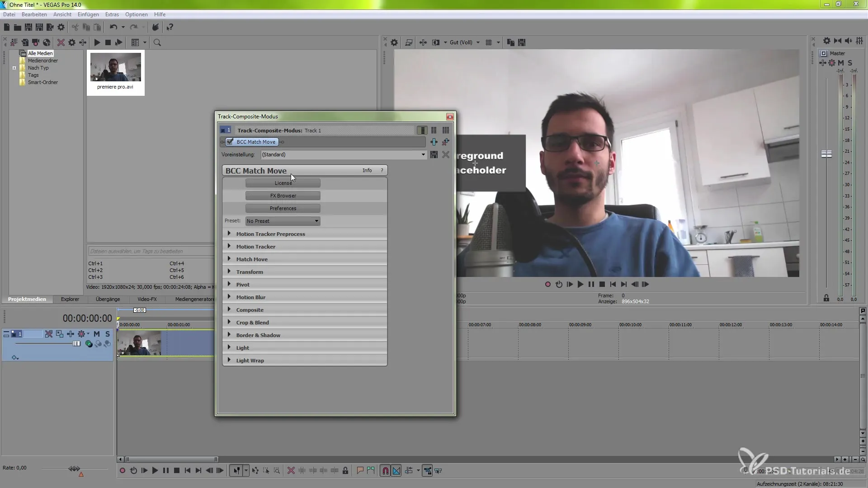Toggle Master bus mute M button
The width and height of the screenshot is (868, 488).
click(x=841, y=63)
